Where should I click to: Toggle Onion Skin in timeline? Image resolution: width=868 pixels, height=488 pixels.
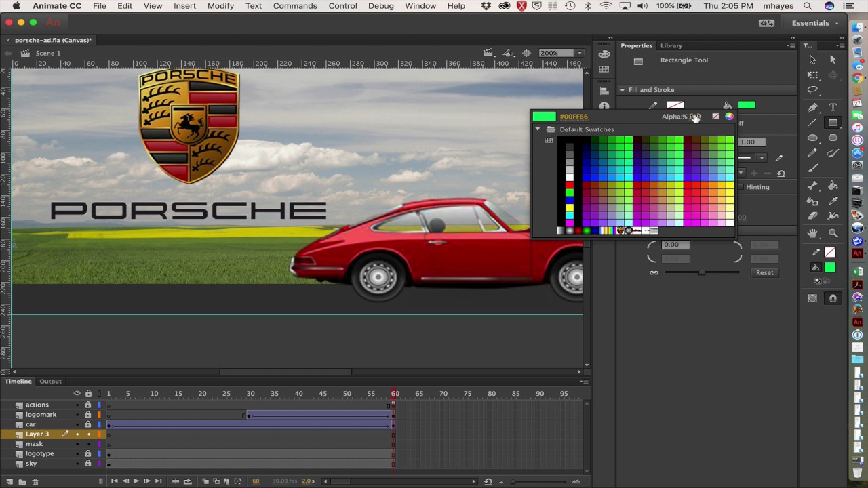coord(205,481)
